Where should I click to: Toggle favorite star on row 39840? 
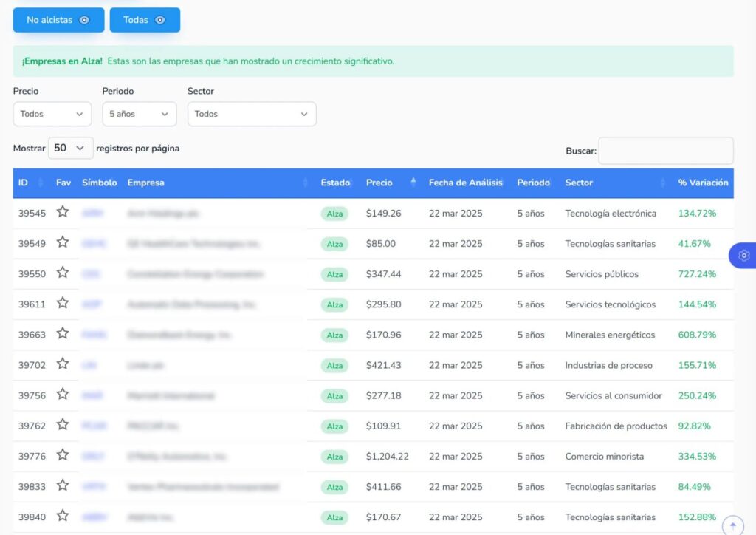pyautogui.click(x=63, y=516)
